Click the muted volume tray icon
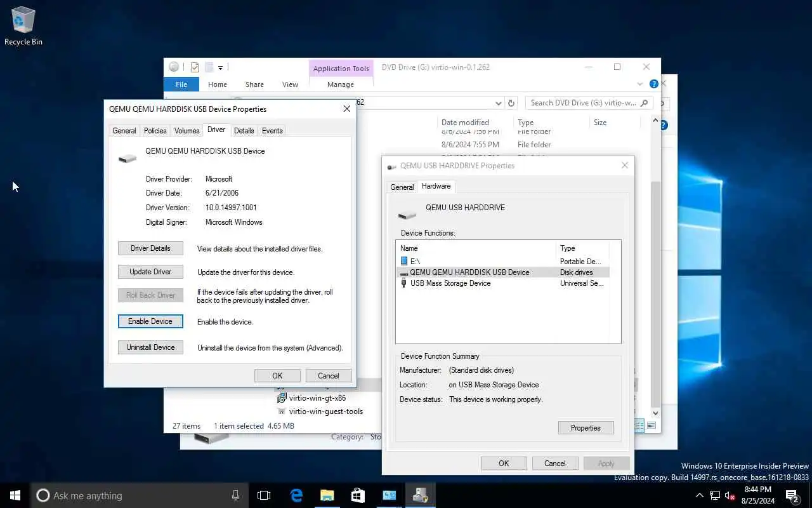812x508 pixels. point(730,495)
